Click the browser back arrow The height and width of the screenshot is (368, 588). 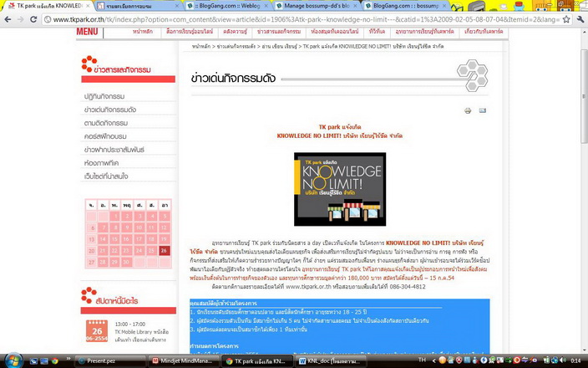pos(7,18)
